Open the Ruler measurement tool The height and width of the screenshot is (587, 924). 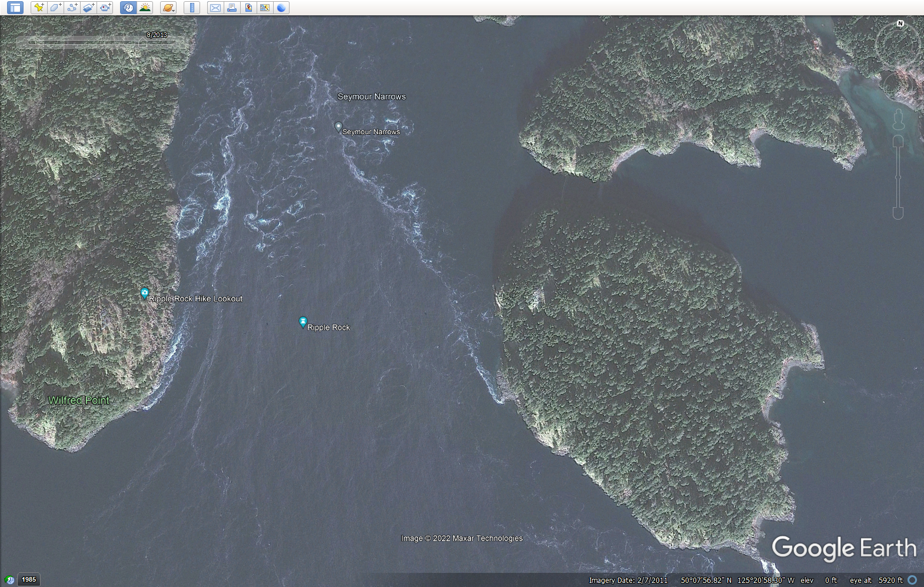coord(192,8)
